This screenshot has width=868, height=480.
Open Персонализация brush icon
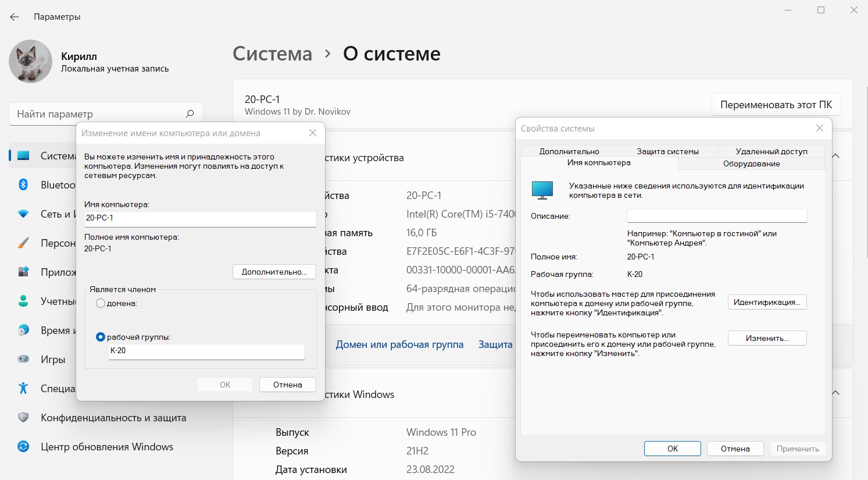23,243
